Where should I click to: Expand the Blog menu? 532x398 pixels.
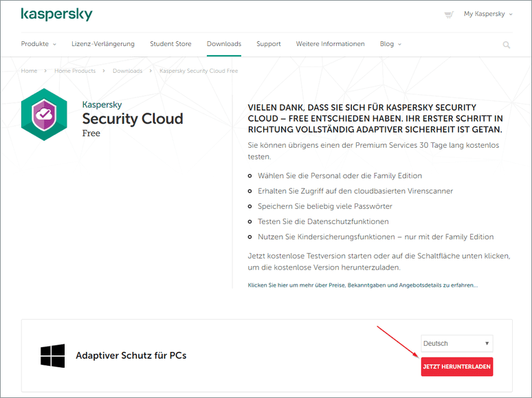click(390, 44)
